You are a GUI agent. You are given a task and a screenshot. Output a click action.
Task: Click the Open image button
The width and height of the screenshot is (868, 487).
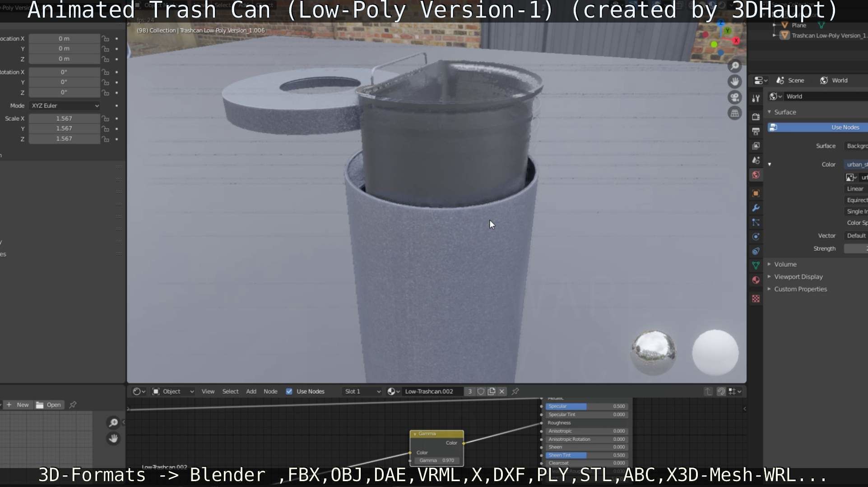tap(48, 405)
